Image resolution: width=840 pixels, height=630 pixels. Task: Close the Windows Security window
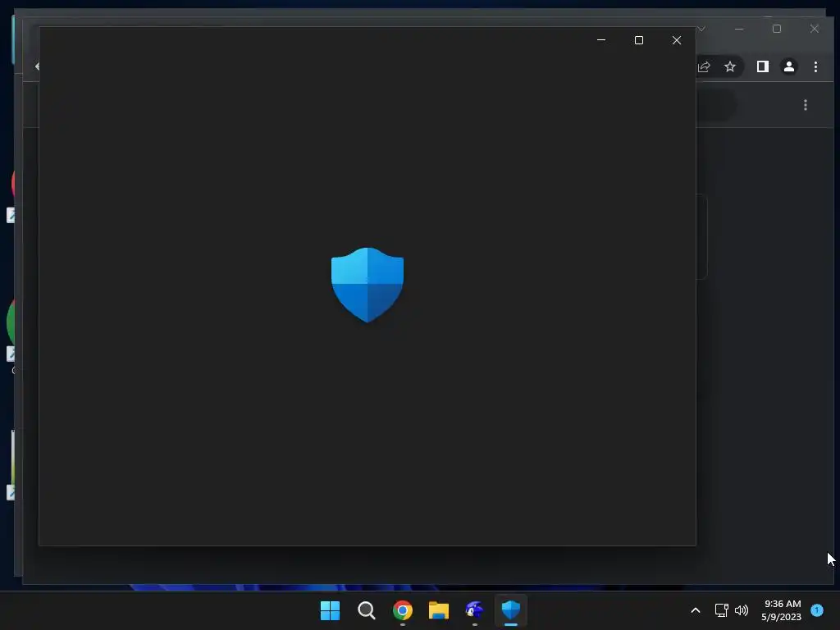[677, 40]
